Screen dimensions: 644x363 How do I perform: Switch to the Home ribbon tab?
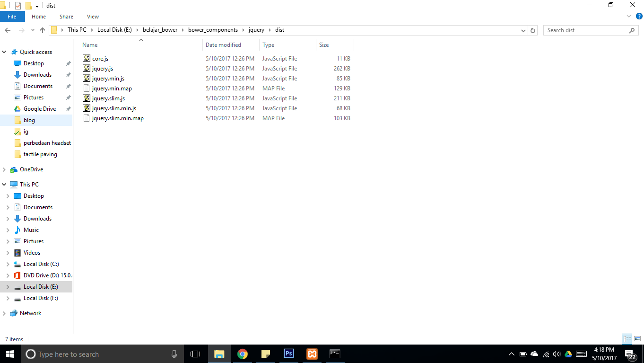(39, 17)
